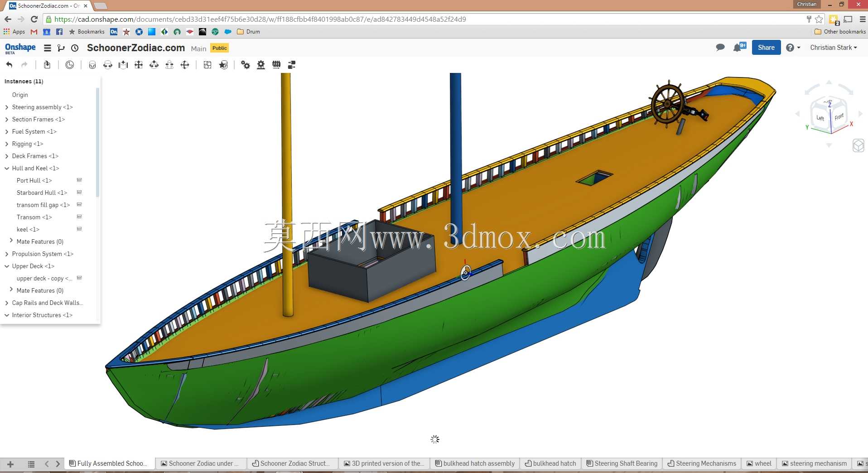Expand Cap Rails and Deck Walls instance
The height and width of the screenshot is (473, 868).
coord(7,303)
